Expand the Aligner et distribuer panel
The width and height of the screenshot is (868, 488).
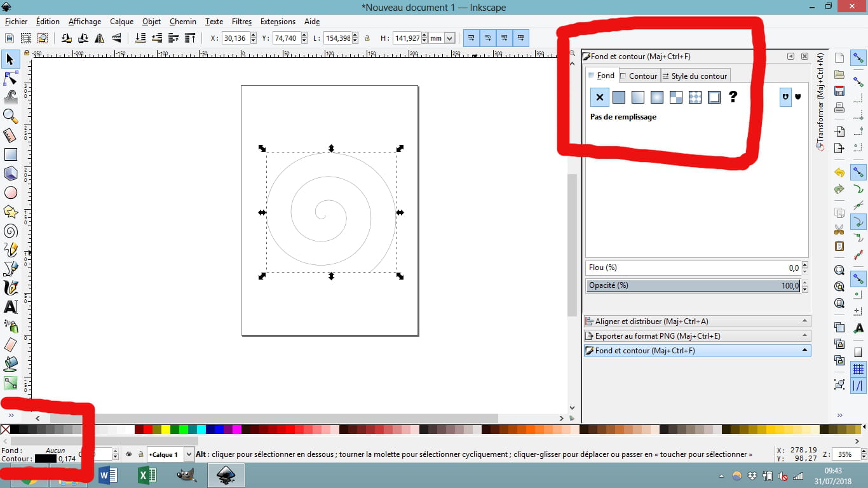pos(697,322)
